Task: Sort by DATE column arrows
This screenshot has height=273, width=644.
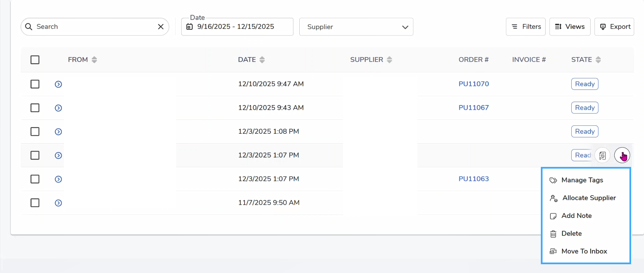Action: pos(262,60)
